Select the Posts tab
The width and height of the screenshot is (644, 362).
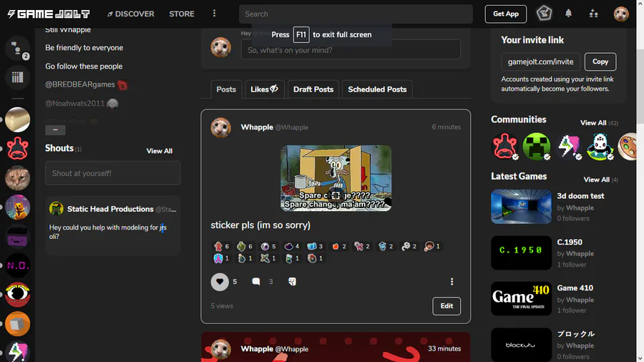(226, 89)
